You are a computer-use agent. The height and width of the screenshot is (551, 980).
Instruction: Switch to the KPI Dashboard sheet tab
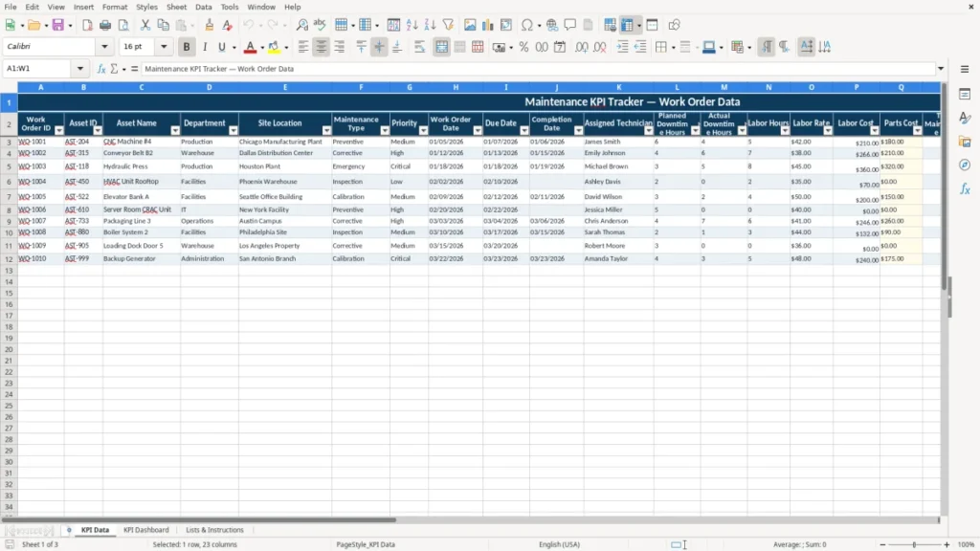[146, 530]
